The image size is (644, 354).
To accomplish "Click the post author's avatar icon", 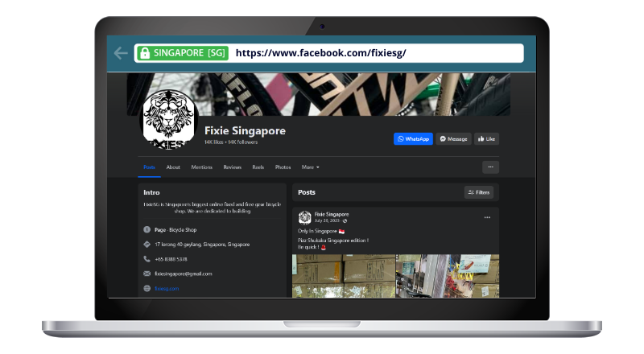I will tap(305, 218).
